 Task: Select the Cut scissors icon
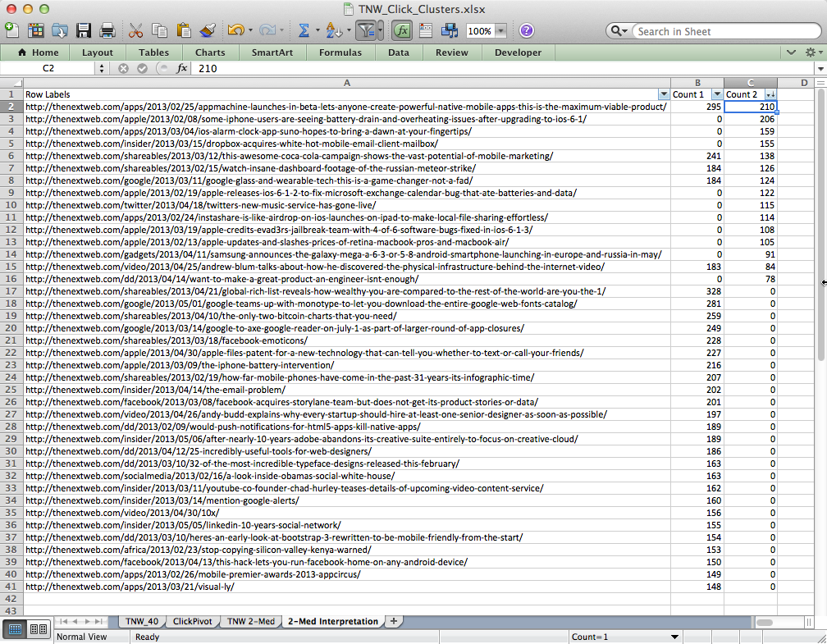click(136, 31)
